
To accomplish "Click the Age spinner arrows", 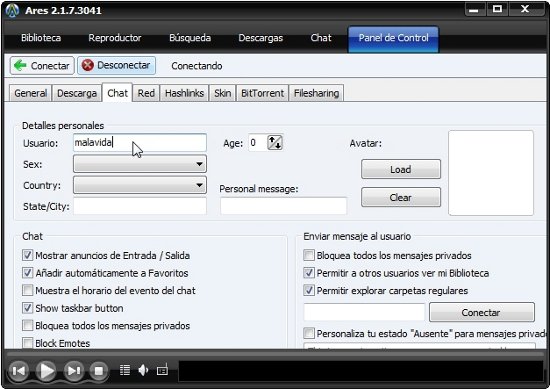I will tap(275, 143).
